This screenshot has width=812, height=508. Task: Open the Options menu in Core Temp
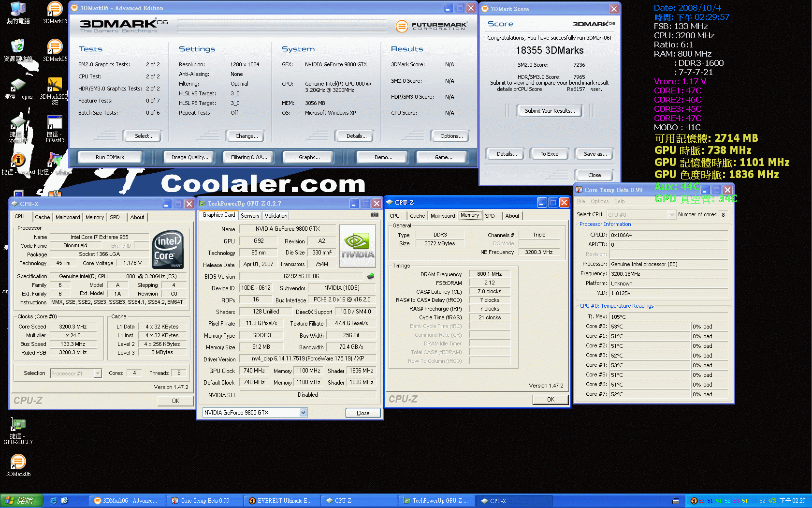point(599,201)
